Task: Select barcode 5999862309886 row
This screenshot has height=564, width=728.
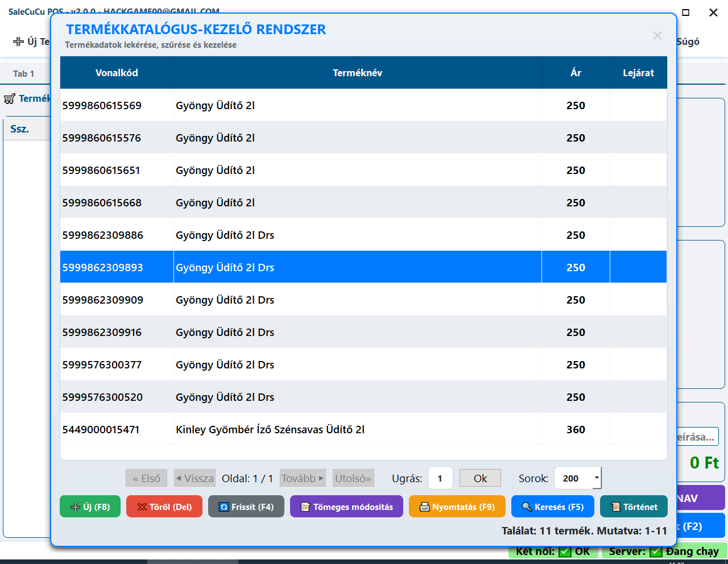Action: [363, 235]
